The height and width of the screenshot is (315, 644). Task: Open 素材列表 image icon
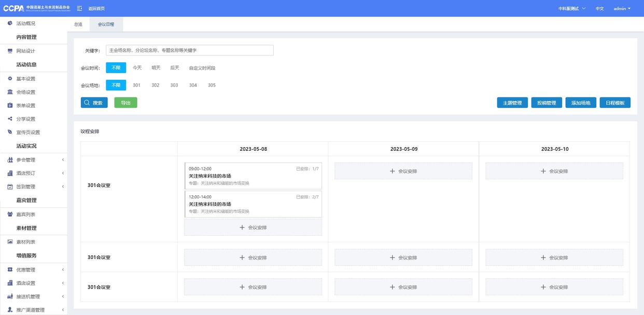tap(10, 242)
